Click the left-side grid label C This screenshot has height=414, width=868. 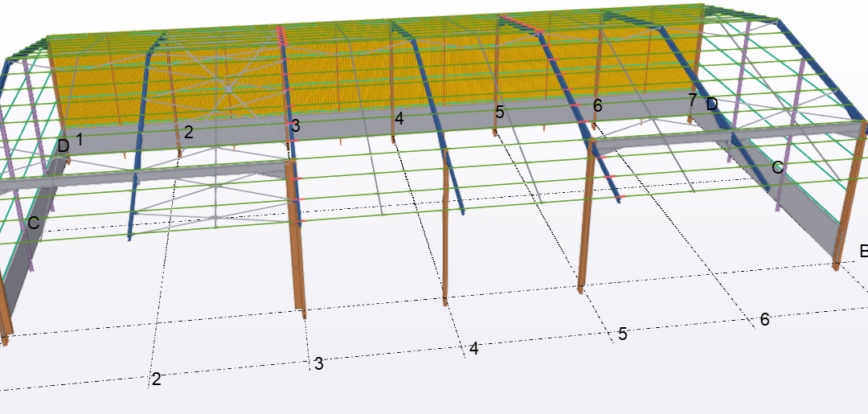tap(33, 223)
